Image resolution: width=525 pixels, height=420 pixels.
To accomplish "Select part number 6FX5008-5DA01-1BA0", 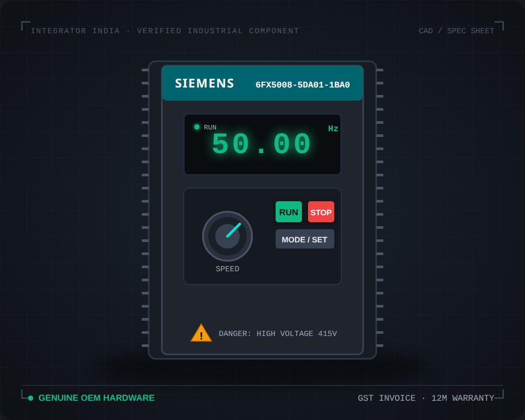I will [x=303, y=85].
